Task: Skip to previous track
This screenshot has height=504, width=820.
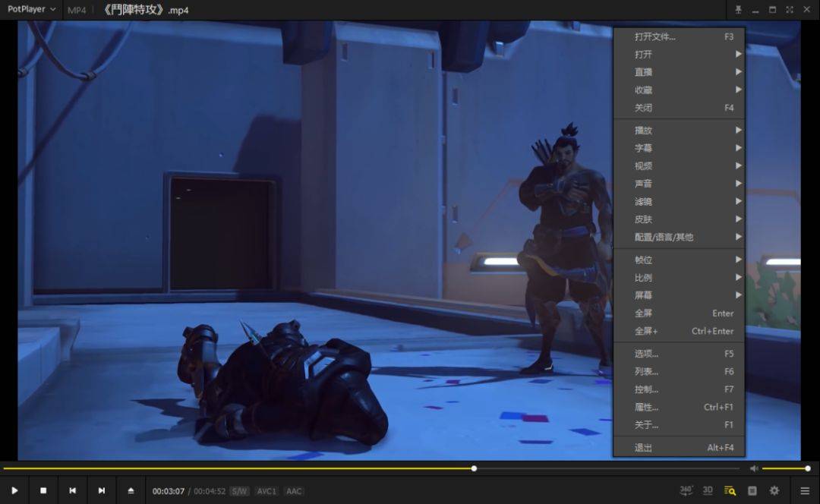Action: pyautogui.click(x=73, y=490)
